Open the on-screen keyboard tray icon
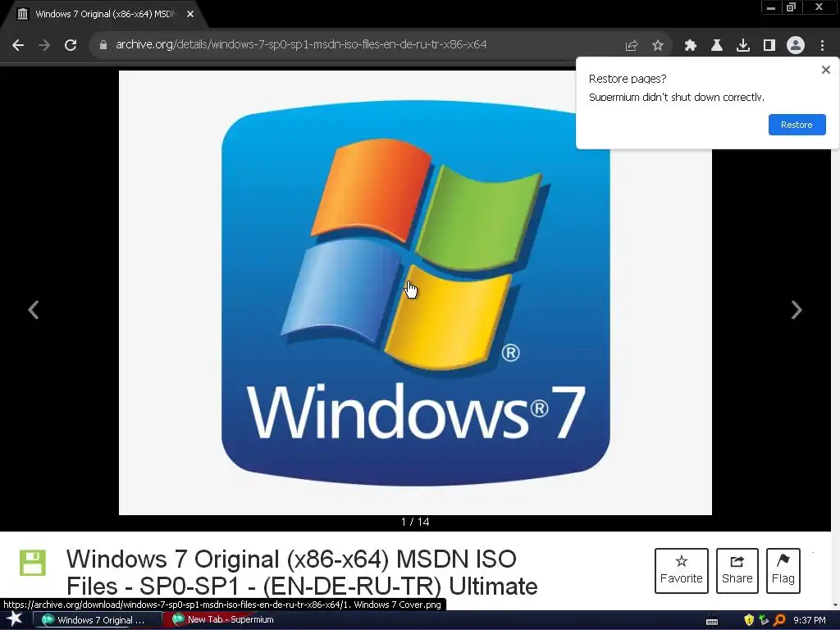Viewport: 840px width, 630px height. 712,621
